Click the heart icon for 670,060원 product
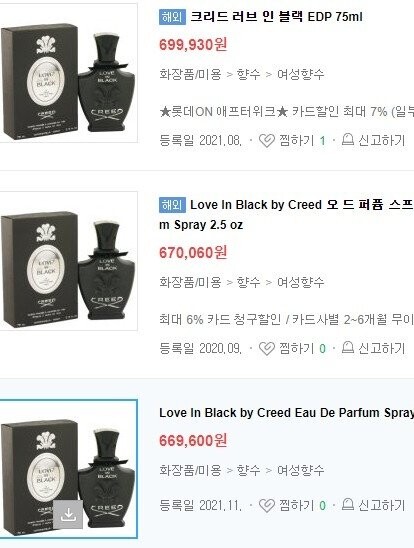 [267, 348]
